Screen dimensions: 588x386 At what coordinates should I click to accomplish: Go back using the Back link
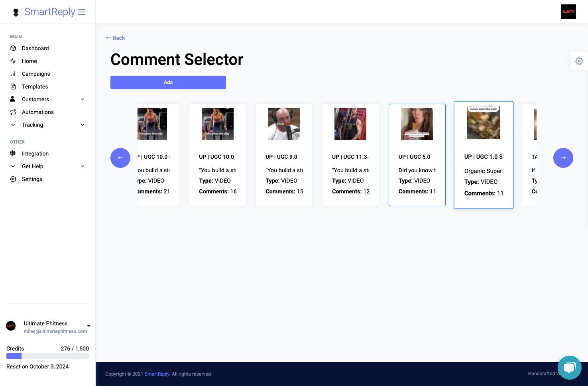[115, 38]
